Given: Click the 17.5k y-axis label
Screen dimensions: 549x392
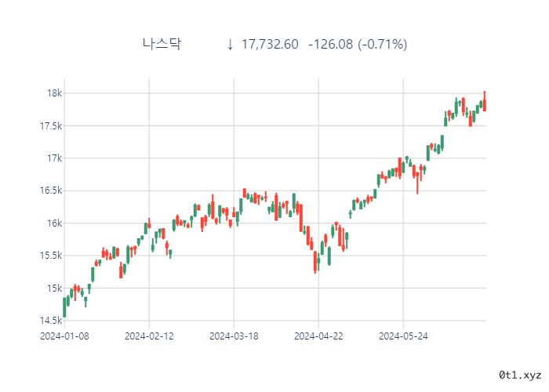Looking at the screenshot, I should [51, 125].
